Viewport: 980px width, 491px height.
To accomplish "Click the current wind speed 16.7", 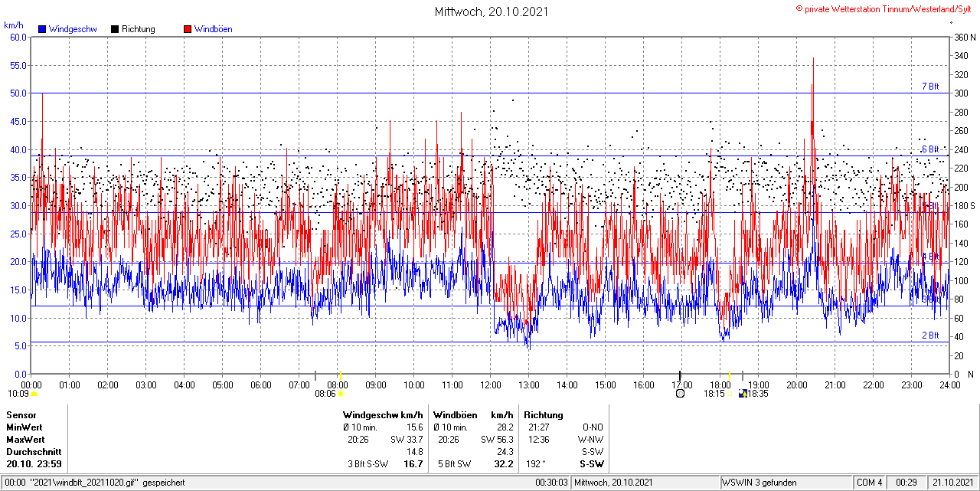I will tap(413, 464).
